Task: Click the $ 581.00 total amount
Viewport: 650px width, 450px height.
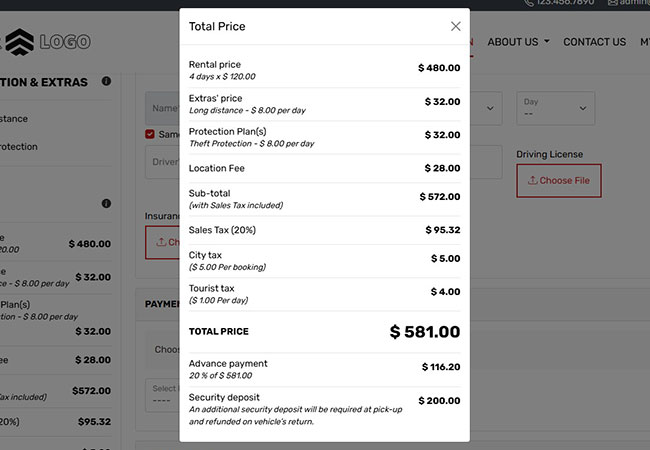Action: click(x=425, y=331)
